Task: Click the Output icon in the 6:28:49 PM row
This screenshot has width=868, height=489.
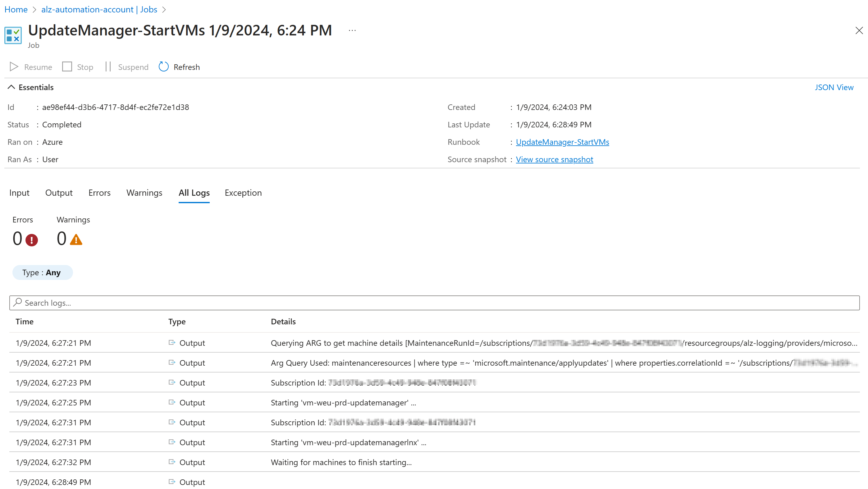Action: coord(172,482)
